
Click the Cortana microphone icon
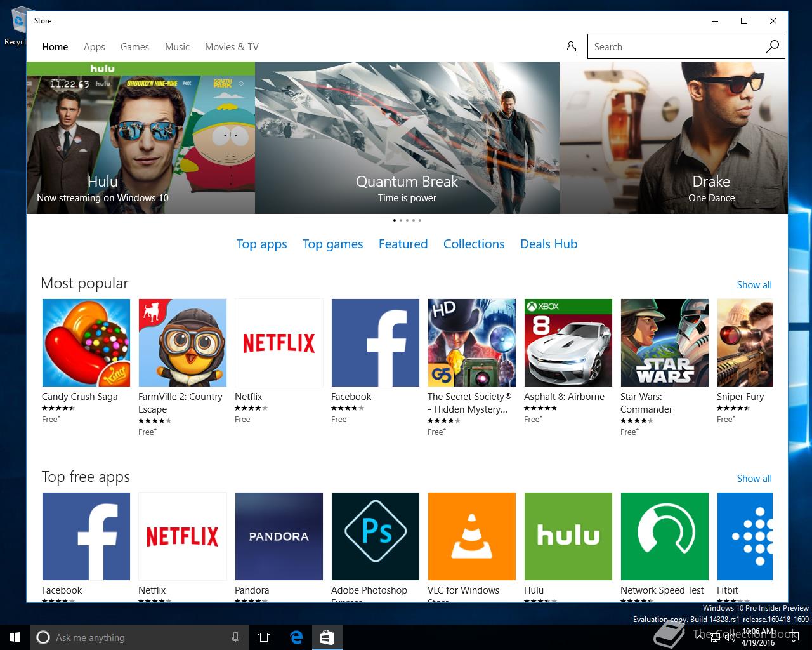235,637
